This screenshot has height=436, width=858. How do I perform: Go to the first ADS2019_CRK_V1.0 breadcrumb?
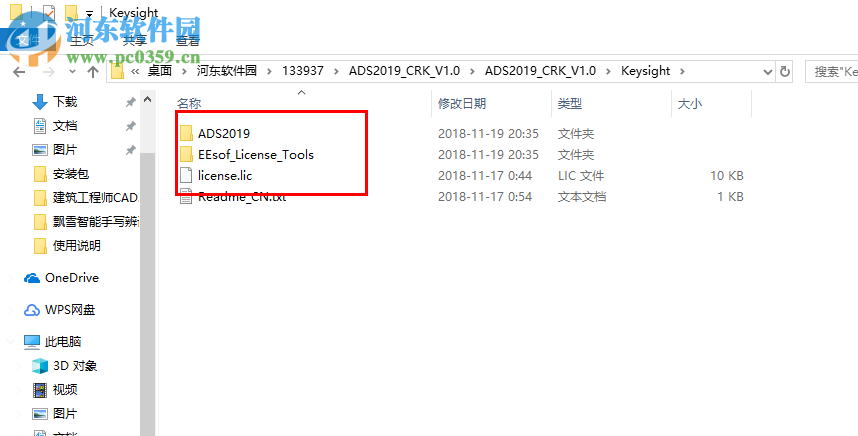pyautogui.click(x=404, y=71)
